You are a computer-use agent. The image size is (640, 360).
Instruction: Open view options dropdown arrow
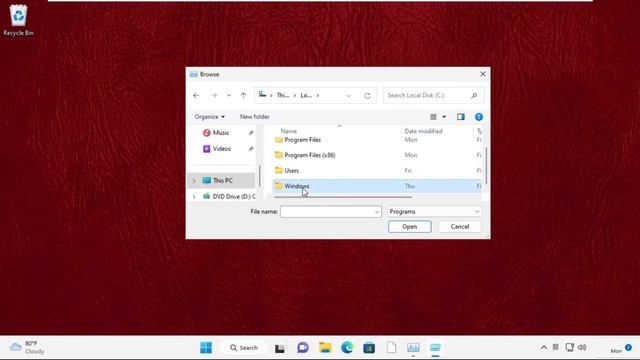pos(444,117)
